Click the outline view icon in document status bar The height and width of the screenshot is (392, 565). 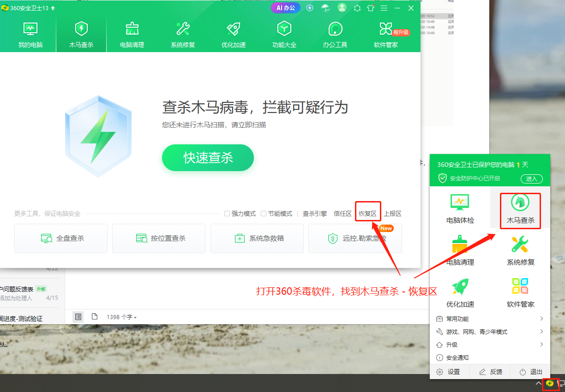[x=78, y=317]
